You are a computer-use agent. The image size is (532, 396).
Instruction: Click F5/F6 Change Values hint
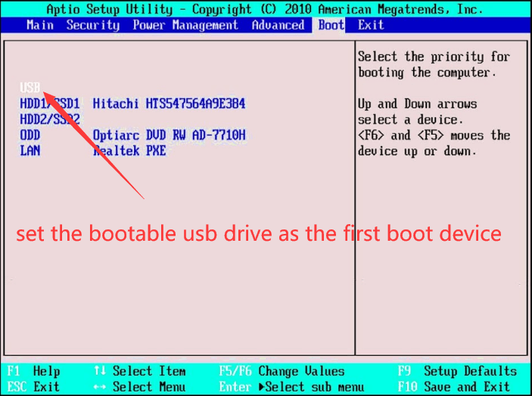282,371
